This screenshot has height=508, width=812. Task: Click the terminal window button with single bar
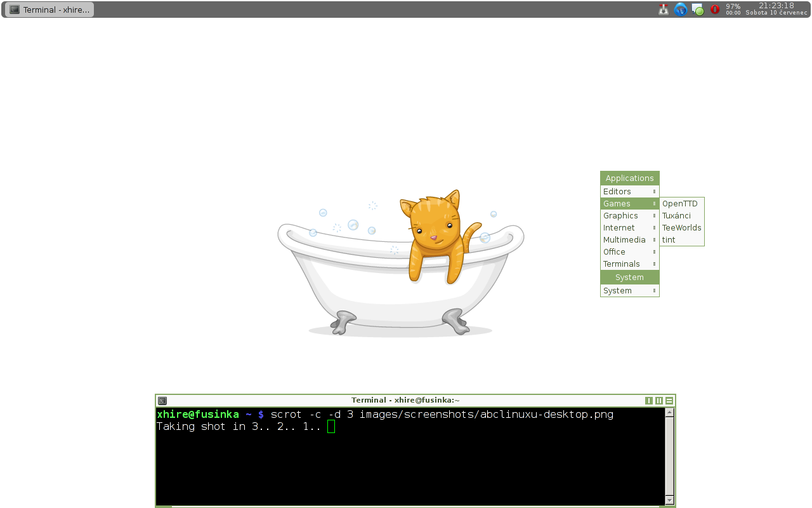pyautogui.click(x=649, y=401)
